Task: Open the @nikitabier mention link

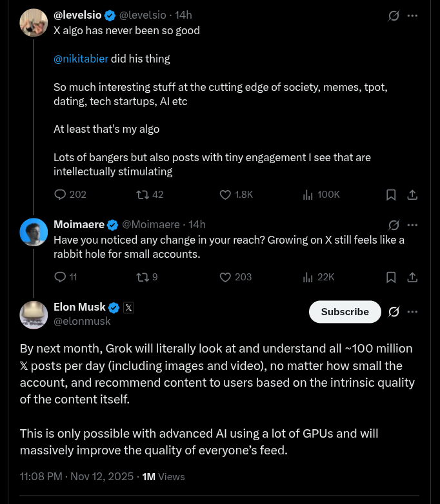Action: 81,59
